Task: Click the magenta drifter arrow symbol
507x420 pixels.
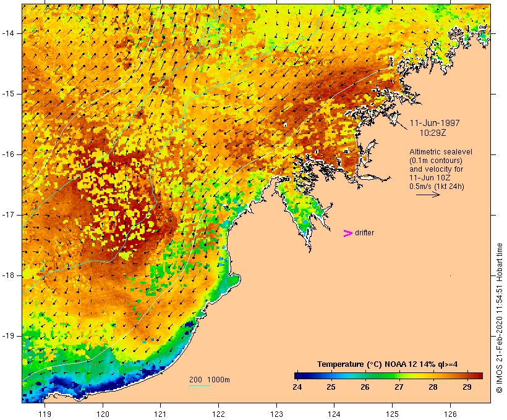Action: coord(347,233)
